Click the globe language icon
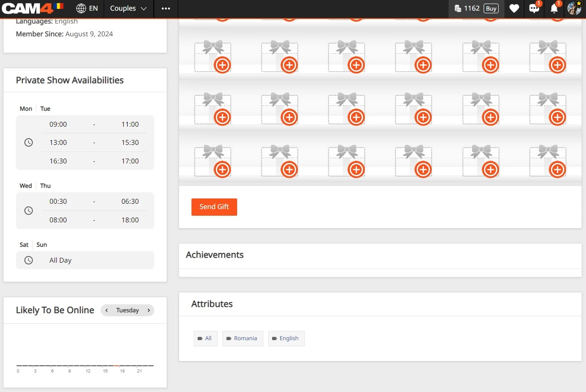The height and width of the screenshot is (392, 586). click(x=81, y=8)
